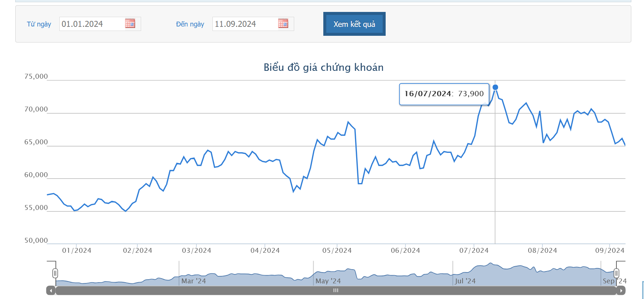Click the 06/2024 x-axis label
This screenshot has height=299, width=644.
coord(405,251)
